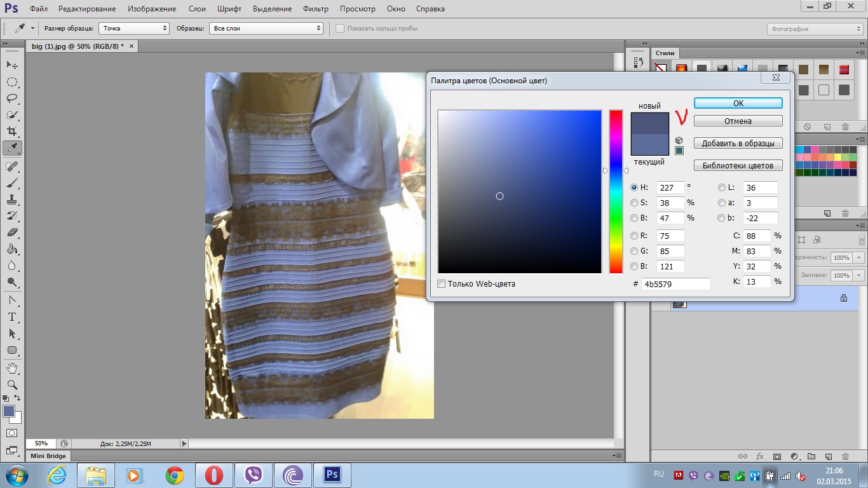
Task: Select the Zoom tool in toolbar
Action: (x=12, y=384)
